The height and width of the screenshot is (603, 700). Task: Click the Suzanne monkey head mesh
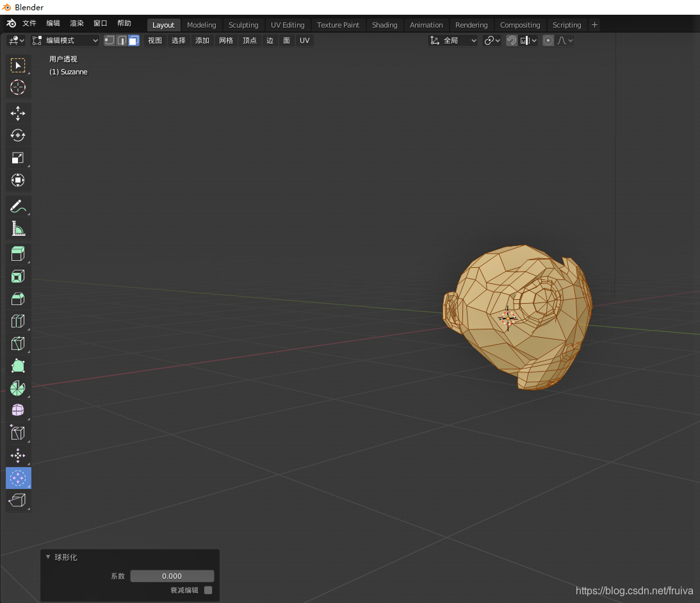click(518, 317)
